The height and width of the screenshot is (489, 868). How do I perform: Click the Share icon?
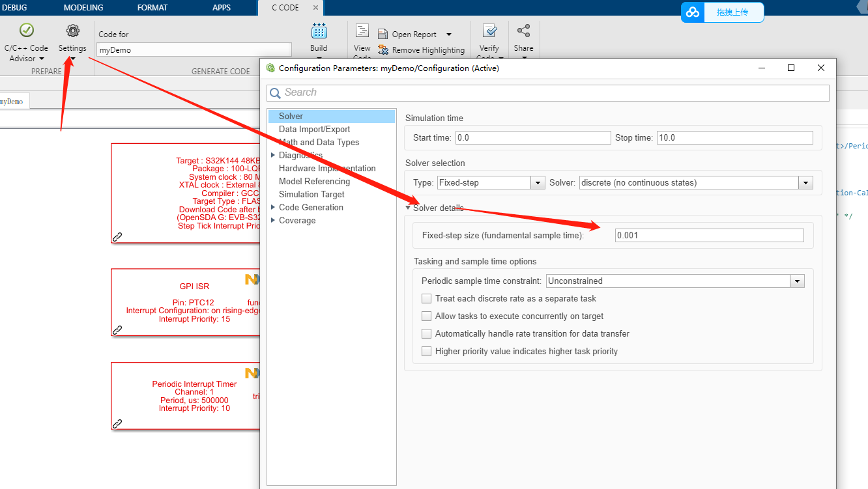point(523,31)
